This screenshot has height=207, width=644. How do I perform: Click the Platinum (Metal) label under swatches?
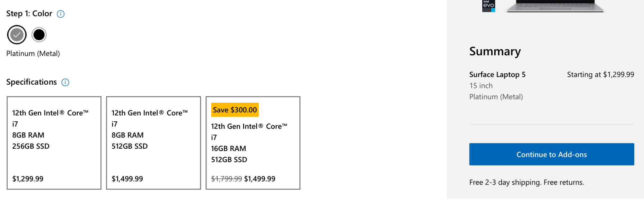(33, 54)
